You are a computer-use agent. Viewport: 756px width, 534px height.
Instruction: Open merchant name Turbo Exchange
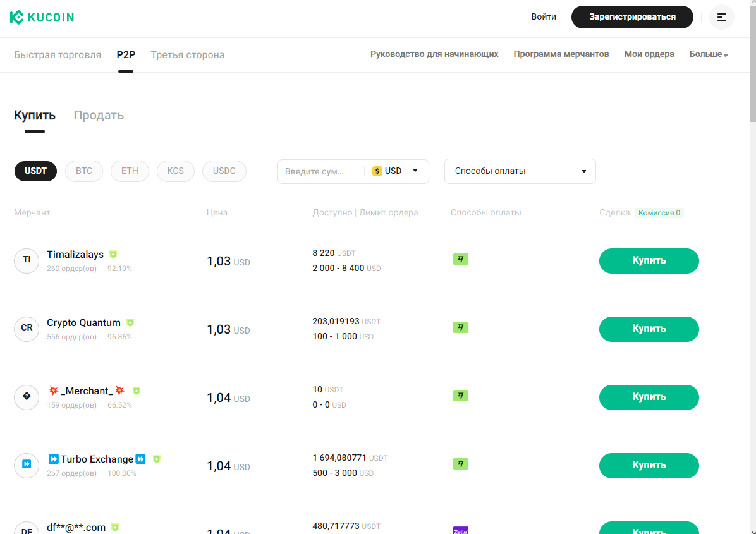pyautogui.click(x=97, y=459)
